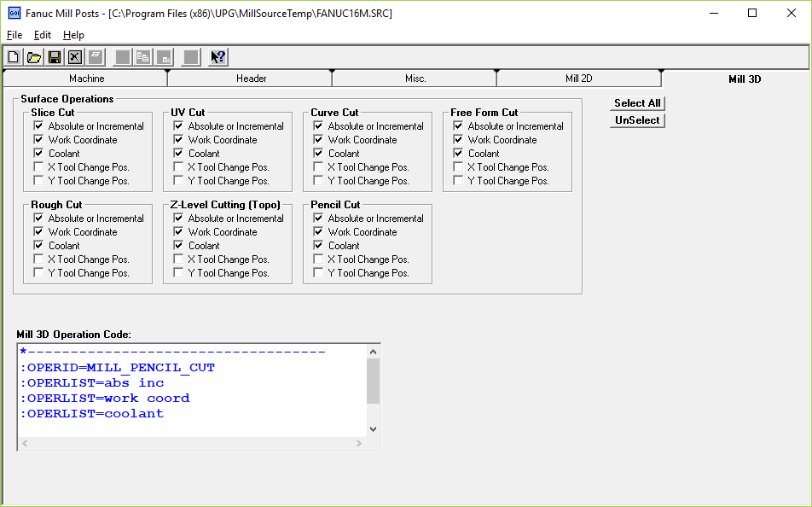
Task: Switch to the Header tab
Action: click(x=251, y=79)
